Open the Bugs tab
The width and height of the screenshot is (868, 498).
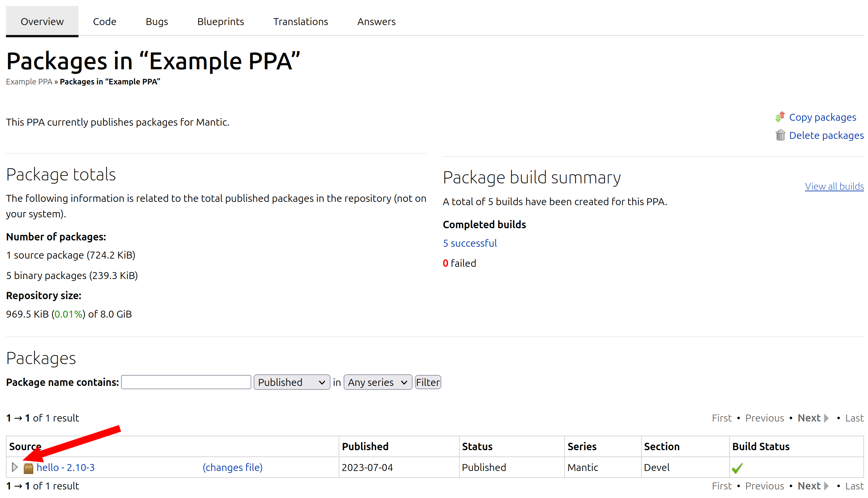pyautogui.click(x=157, y=21)
